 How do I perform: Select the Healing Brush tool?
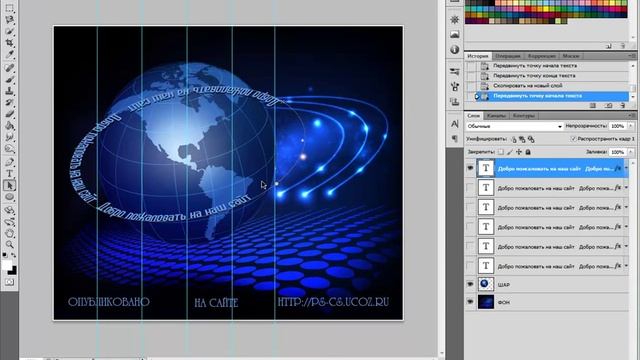click(x=9, y=68)
